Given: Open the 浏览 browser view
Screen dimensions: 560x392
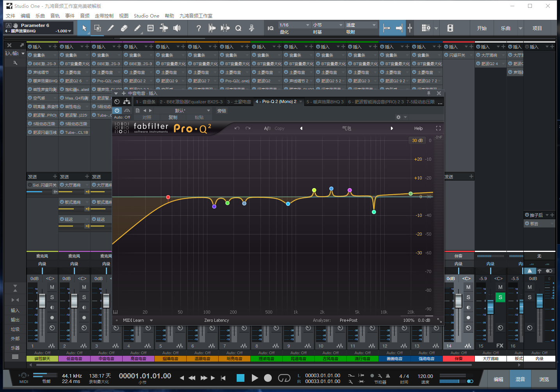Looking at the screenshot, I should coord(544,378).
